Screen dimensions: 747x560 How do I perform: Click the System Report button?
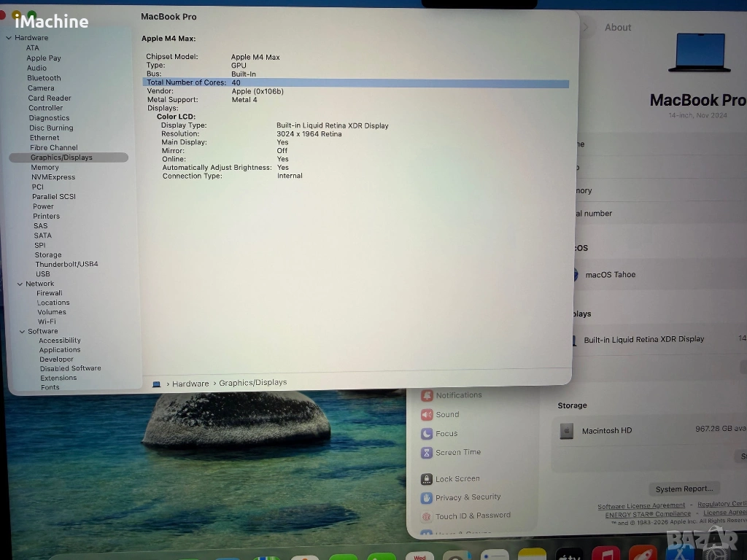point(684,489)
